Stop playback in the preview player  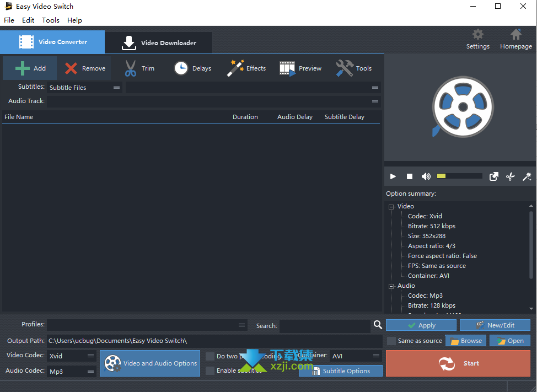[409, 176]
